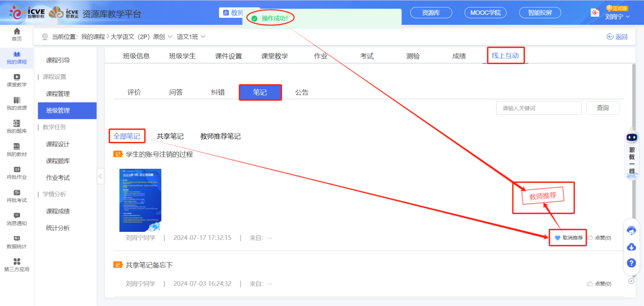This screenshot has width=644, height=306.
Task: Open the customer service headset icon
Action: tap(631, 230)
